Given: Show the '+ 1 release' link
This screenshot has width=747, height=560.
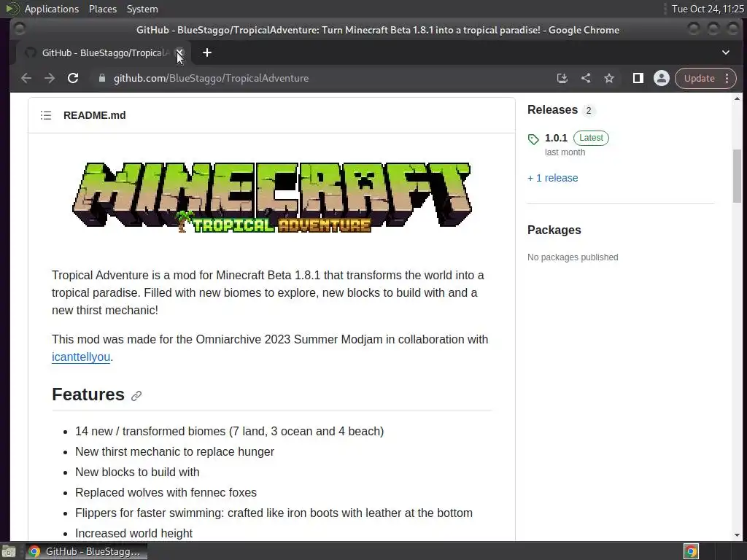Looking at the screenshot, I should 553,178.
